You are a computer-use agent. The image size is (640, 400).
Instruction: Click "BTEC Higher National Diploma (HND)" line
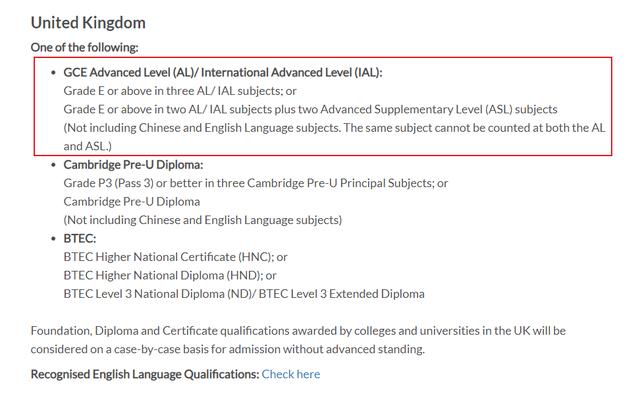coord(169,275)
